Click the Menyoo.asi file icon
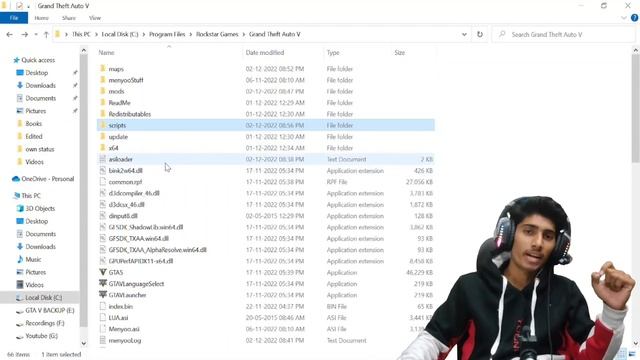Screen dimensions: 640x360 click(103, 329)
